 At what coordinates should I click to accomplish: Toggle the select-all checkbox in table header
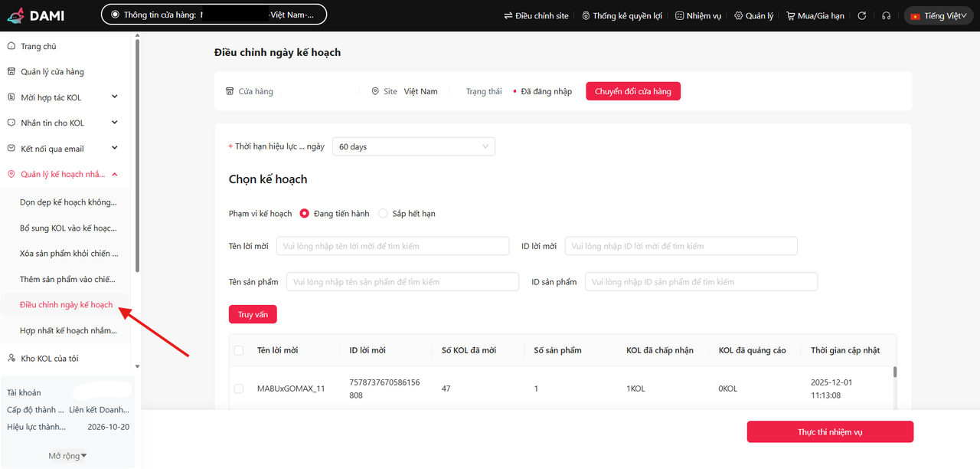coord(239,350)
